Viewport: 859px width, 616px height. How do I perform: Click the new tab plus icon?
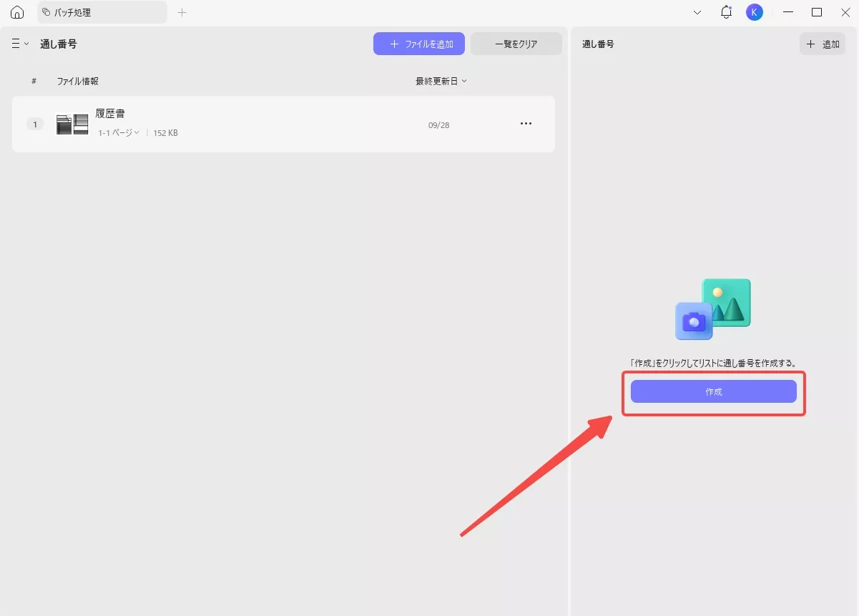[x=182, y=12]
